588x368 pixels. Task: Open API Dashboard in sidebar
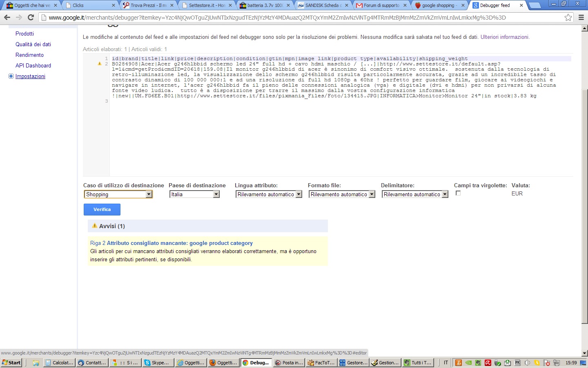click(33, 65)
